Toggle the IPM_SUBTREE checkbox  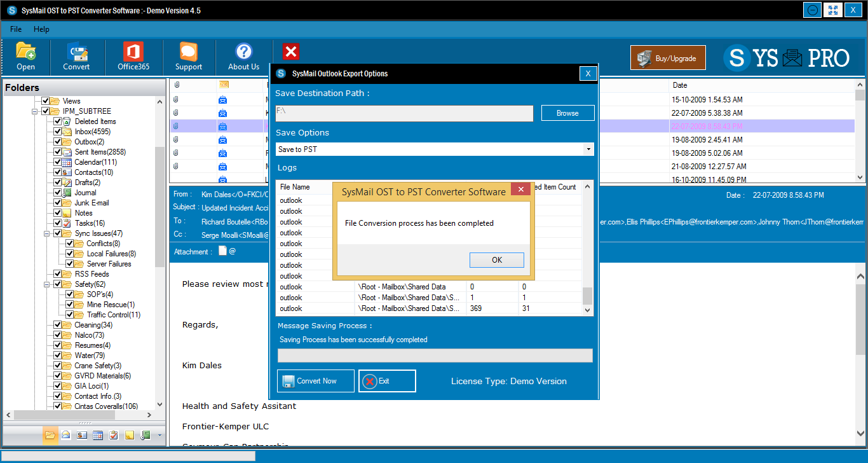(x=46, y=111)
